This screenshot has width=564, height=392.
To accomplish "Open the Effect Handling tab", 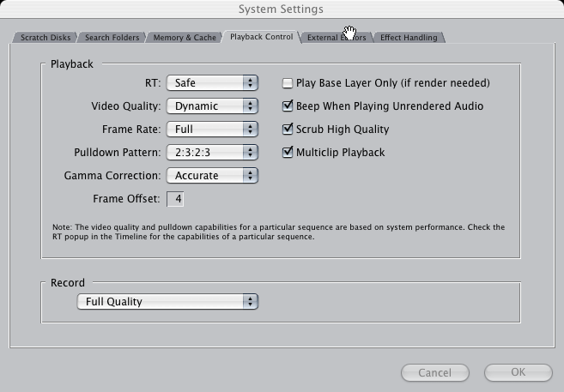I will pyautogui.click(x=409, y=38).
